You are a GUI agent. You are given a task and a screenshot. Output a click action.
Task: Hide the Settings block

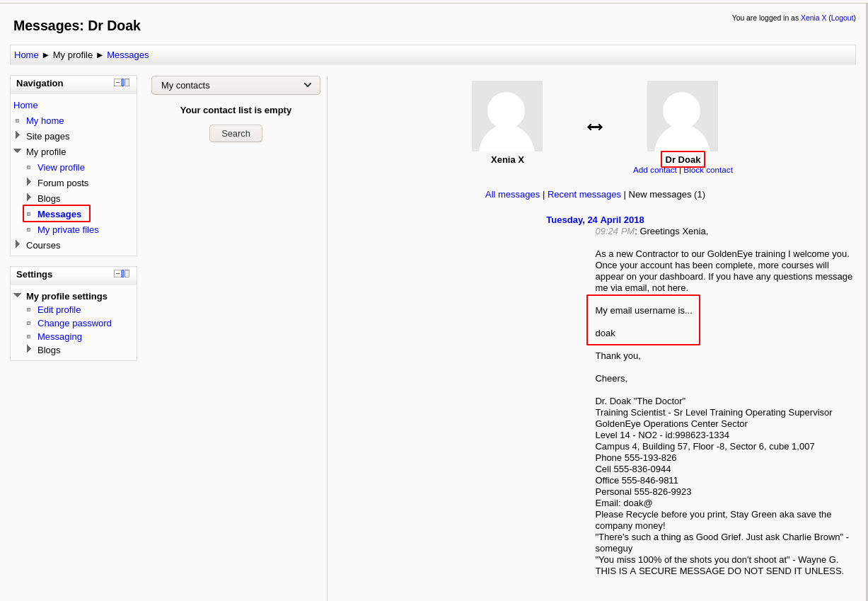pyautogui.click(x=117, y=274)
